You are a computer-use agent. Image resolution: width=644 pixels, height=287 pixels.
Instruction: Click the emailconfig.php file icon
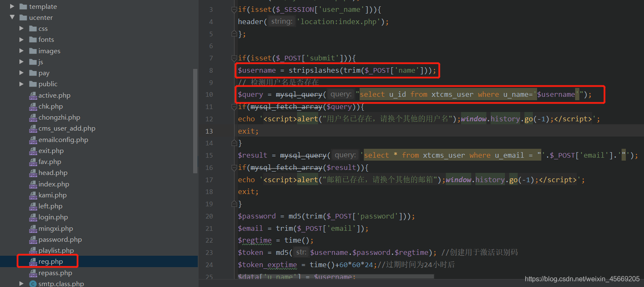tap(33, 140)
